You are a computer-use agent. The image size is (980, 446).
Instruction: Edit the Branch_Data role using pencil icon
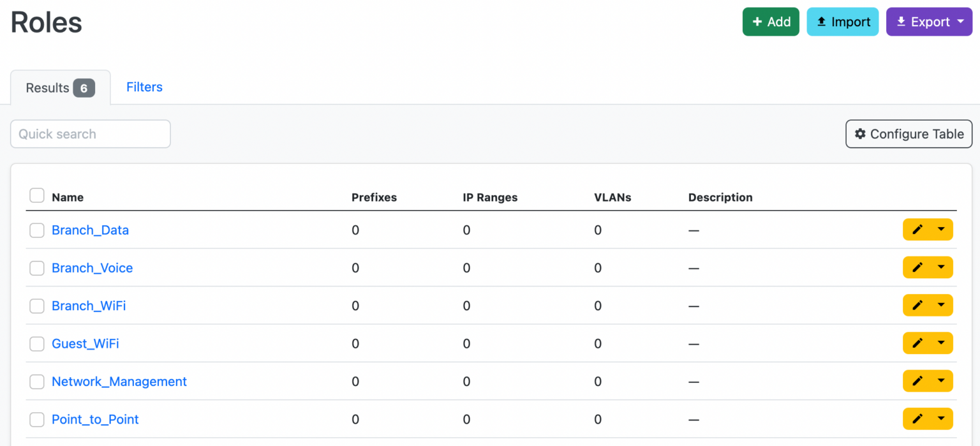(919, 229)
